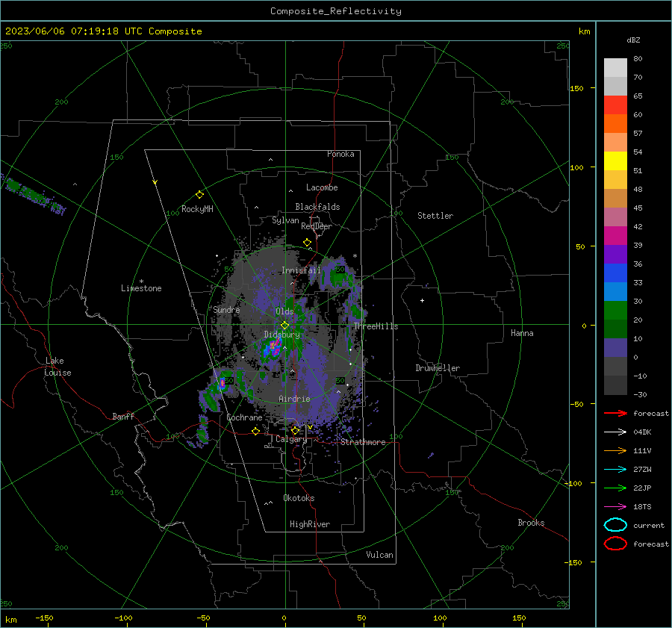The height and width of the screenshot is (628, 672).
Task: Click the red forecast arrow in the legend
Action: pos(615,413)
